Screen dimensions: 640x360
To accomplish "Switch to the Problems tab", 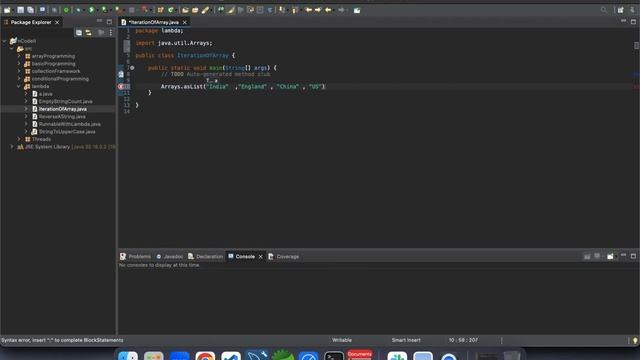I will 136,256.
